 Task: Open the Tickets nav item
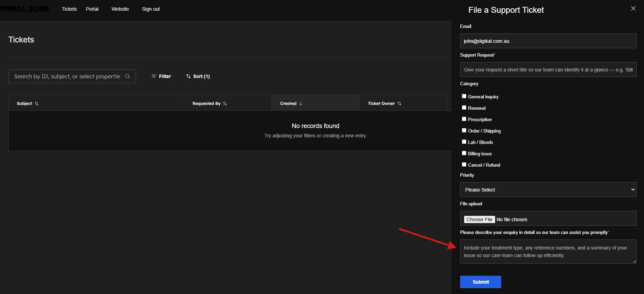click(69, 9)
